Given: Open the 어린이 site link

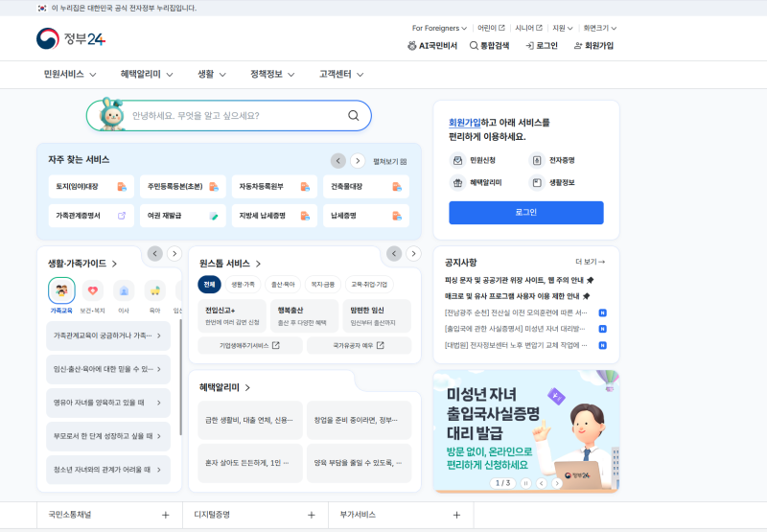Looking at the screenshot, I should coord(491,28).
